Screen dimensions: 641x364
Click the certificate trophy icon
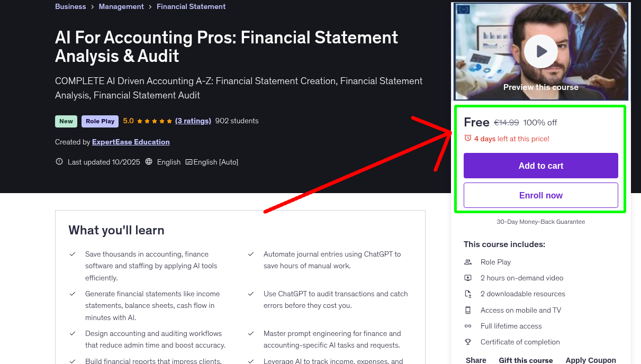pyautogui.click(x=468, y=342)
